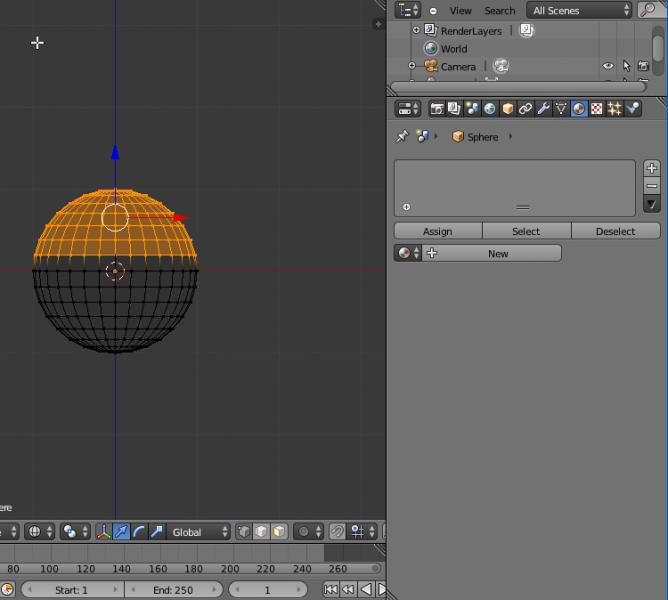Image resolution: width=668 pixels, height=600 pixels.
Task: Toggle Camera visibility eye in outliner
Action: click(x=607, y=67)
